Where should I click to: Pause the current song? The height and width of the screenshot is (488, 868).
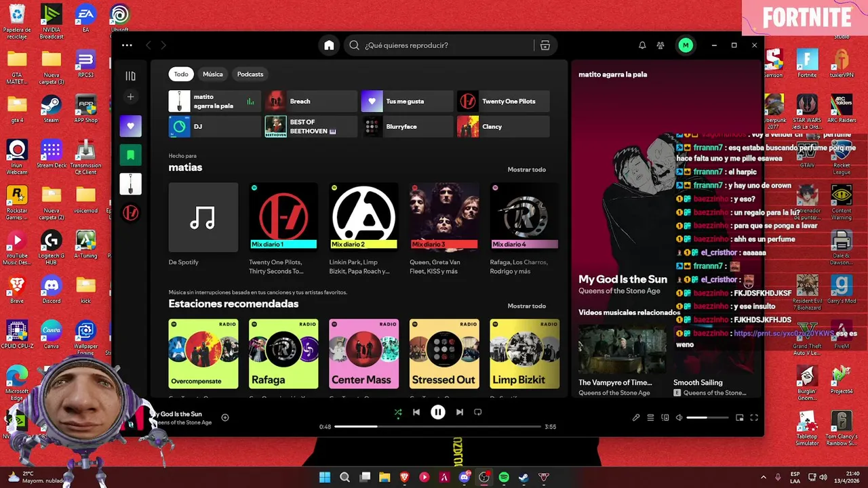point(438,412)
